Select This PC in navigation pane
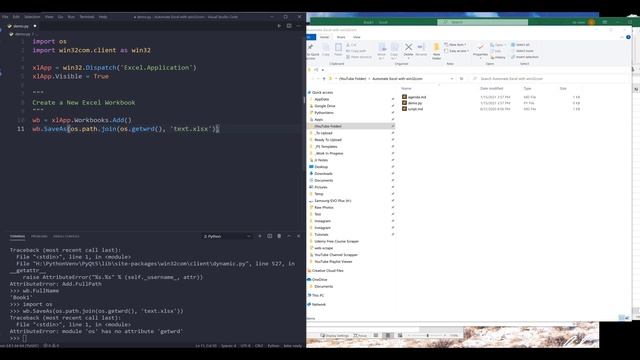 [x=318, y=296]
